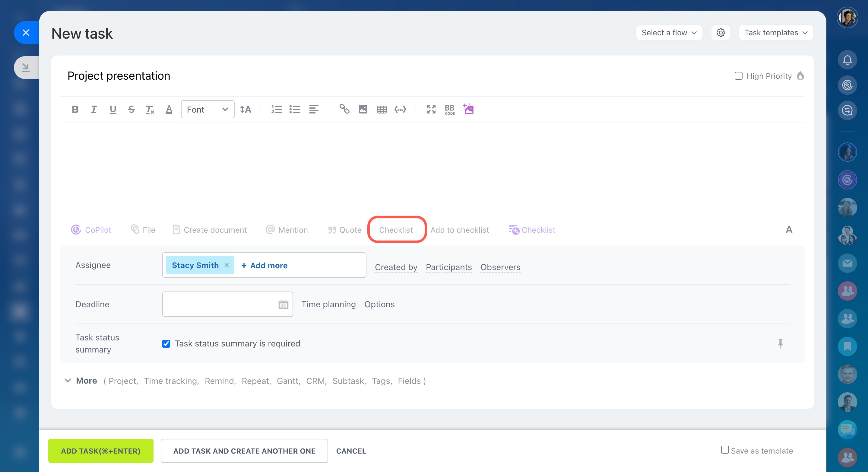Expand the editor to fullscreen

point(431,109)
